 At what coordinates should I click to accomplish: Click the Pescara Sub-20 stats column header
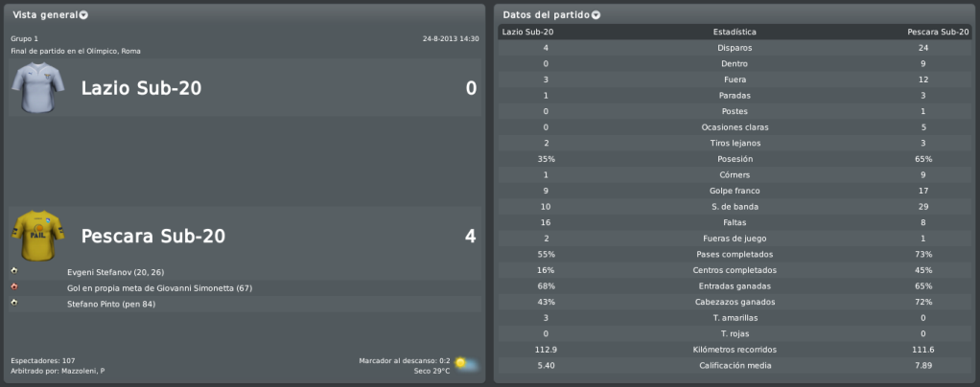(x=938, y=32)
